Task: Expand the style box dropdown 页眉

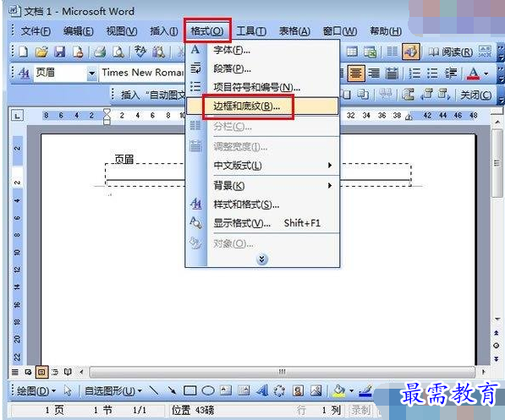Action: (x=92, y=74)
